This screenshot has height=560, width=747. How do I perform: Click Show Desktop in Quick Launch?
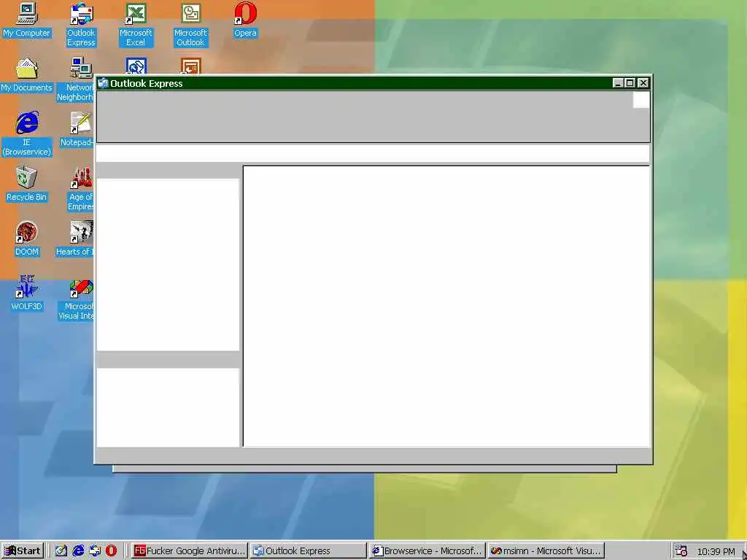pyautogui.click(x=61, y=551)
